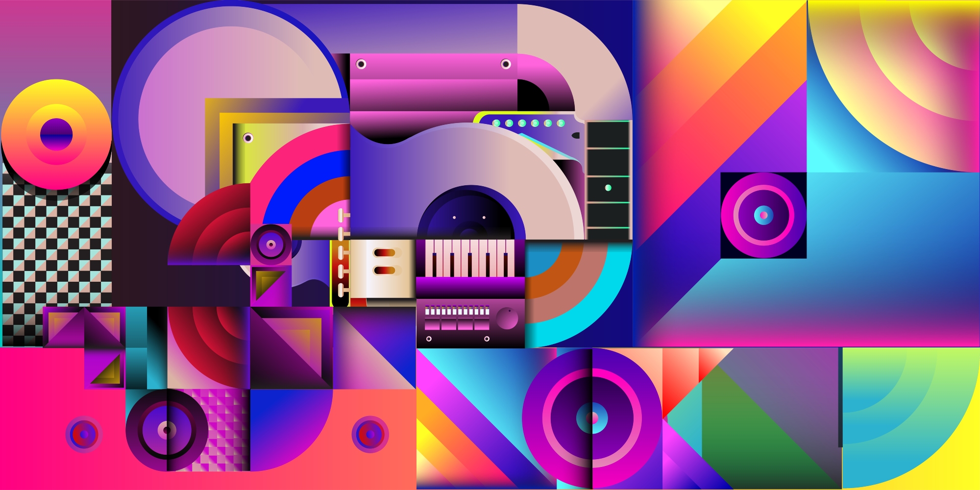Click the black and teal checkerboard pattern
This screenshot has height=490, width=980.
(x=56, y=255)
